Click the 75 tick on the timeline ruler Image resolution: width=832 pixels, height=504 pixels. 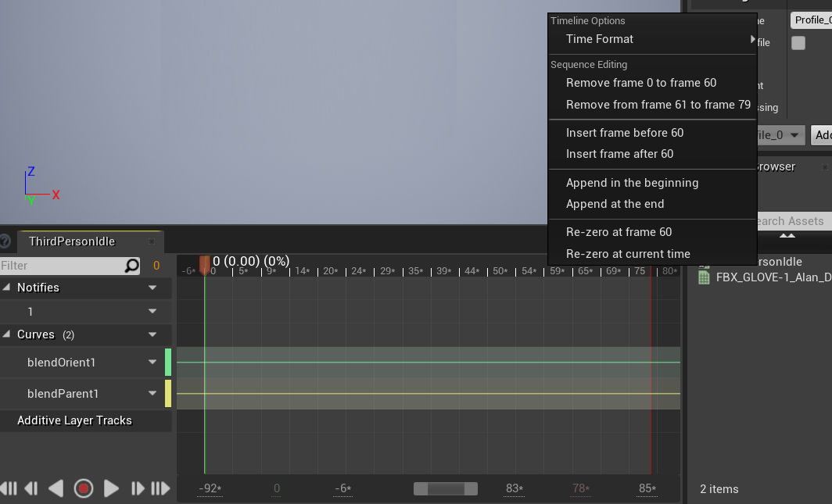pyautogui.click(x=640, y=271)
